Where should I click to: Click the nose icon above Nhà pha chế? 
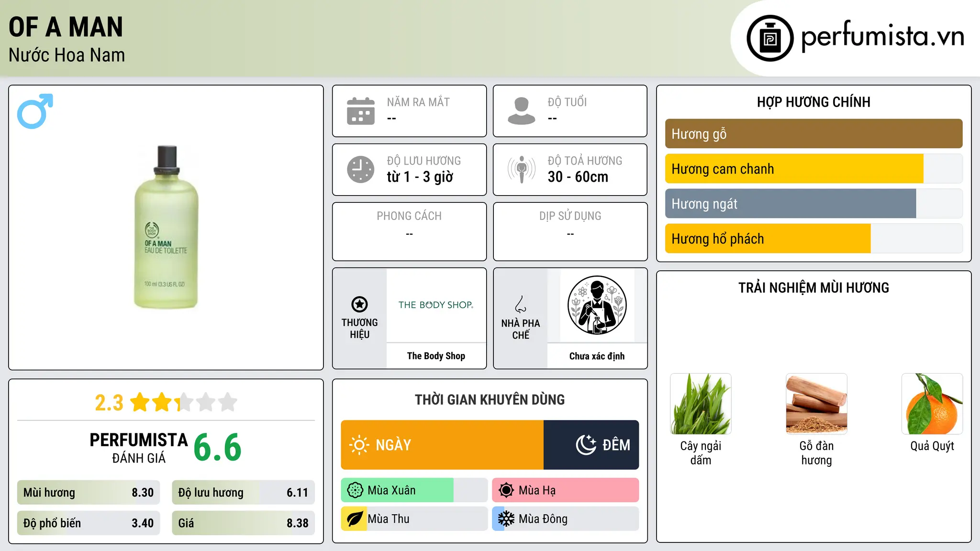coord(521,304)
